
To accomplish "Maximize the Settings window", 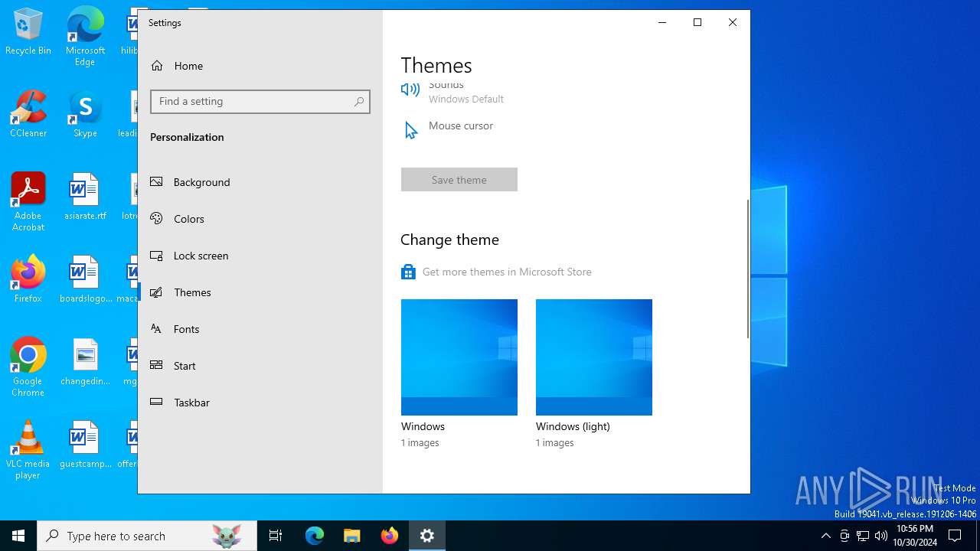I will pos(697,22).
